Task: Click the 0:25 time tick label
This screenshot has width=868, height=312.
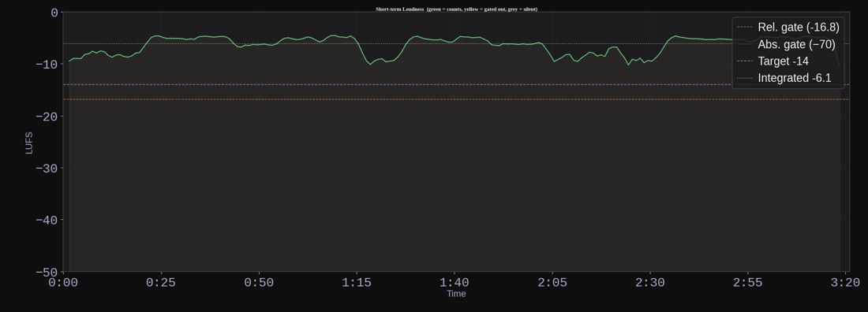Action: [161, 283]
